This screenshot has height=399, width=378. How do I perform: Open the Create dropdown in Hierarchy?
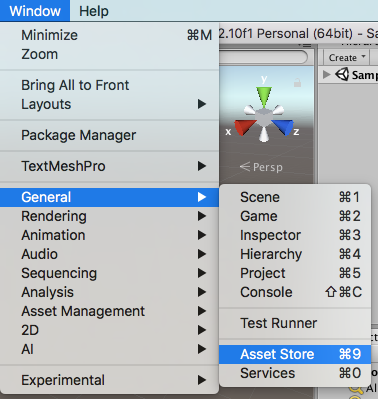click(347, 58)
